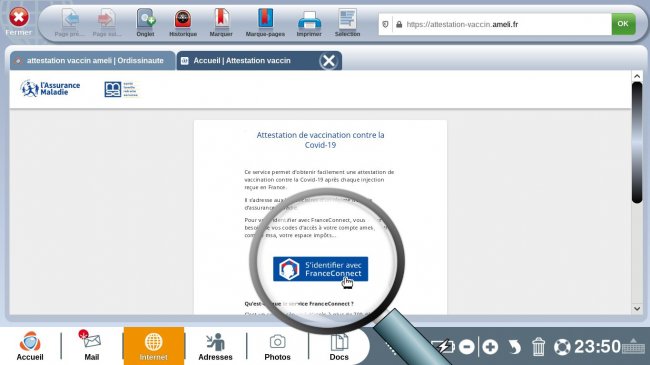Open the Historique browsing history
Screen dimensions: 650x365
click(x=183, y=23)
